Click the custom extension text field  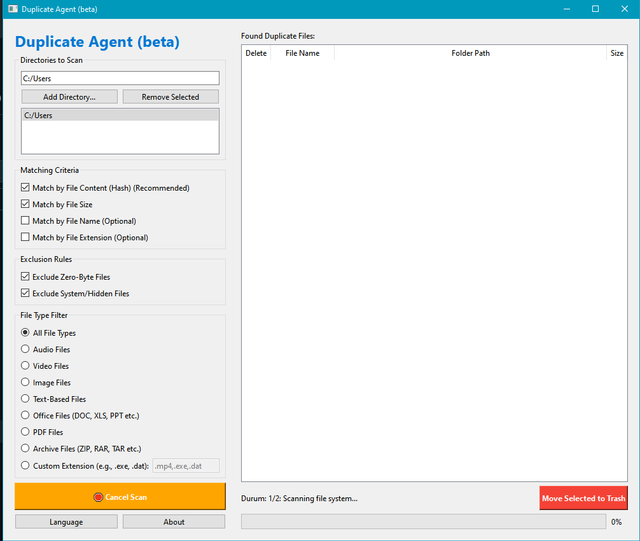tap(186, 466)
